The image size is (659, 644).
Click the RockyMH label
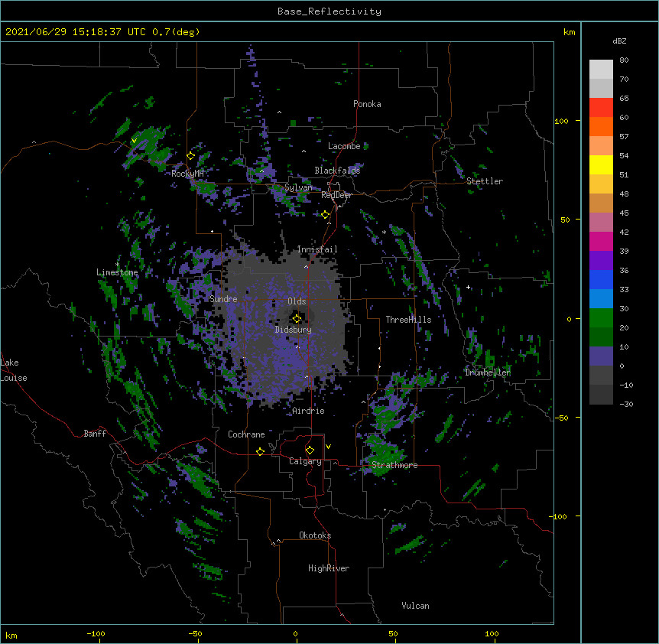(x=187, y=174)
